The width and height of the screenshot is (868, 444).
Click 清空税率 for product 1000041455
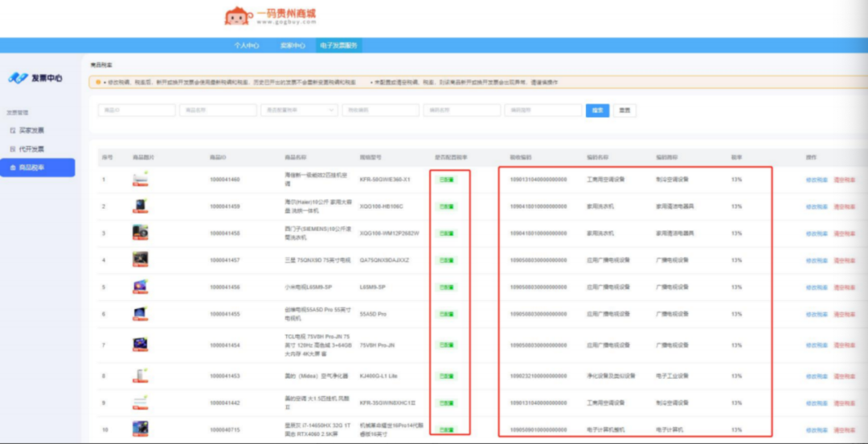[845, 314]
